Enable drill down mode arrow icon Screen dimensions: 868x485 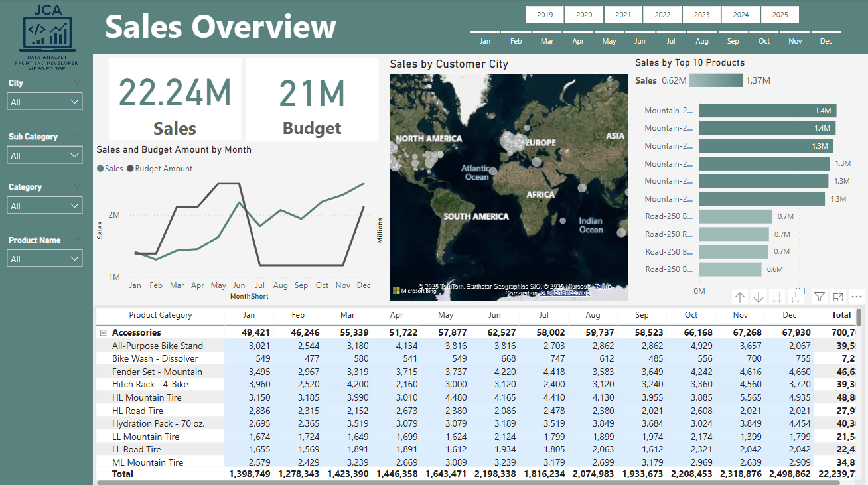759,297
